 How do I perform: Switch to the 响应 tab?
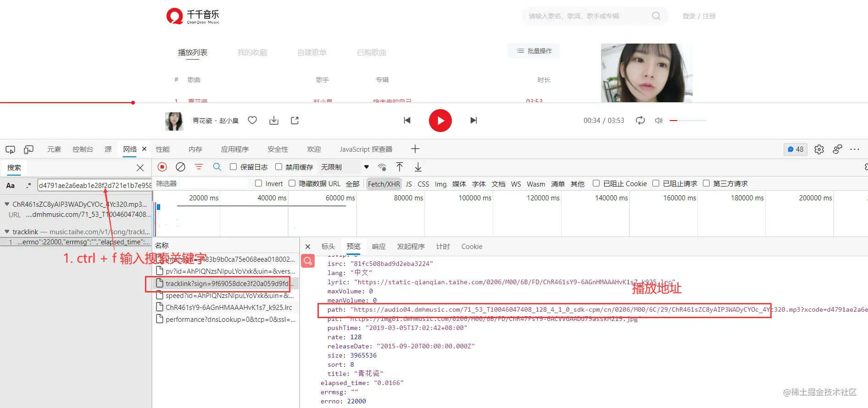pos(378,247)
